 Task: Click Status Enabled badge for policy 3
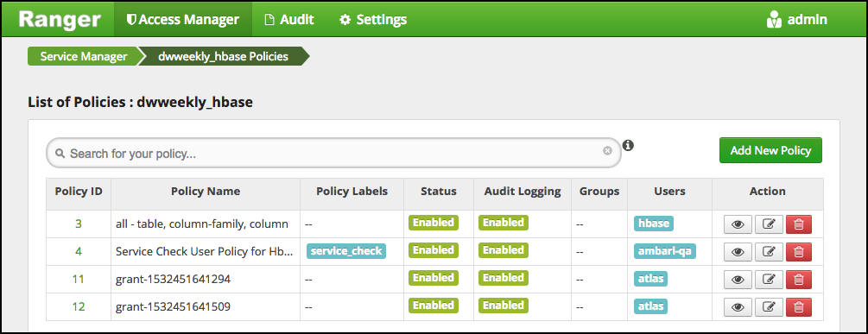click(x=434, y=223)
